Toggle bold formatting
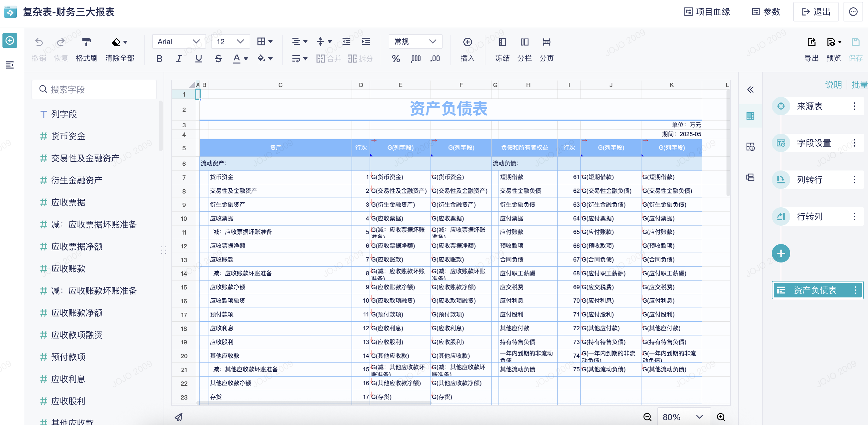 (159, 59)
